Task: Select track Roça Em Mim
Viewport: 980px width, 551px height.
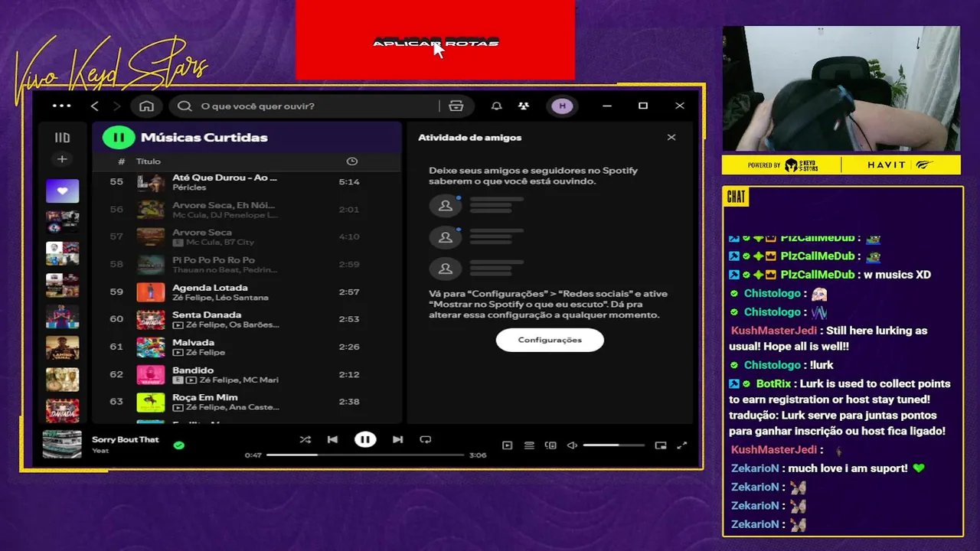Action: click(x=246, y=402)
